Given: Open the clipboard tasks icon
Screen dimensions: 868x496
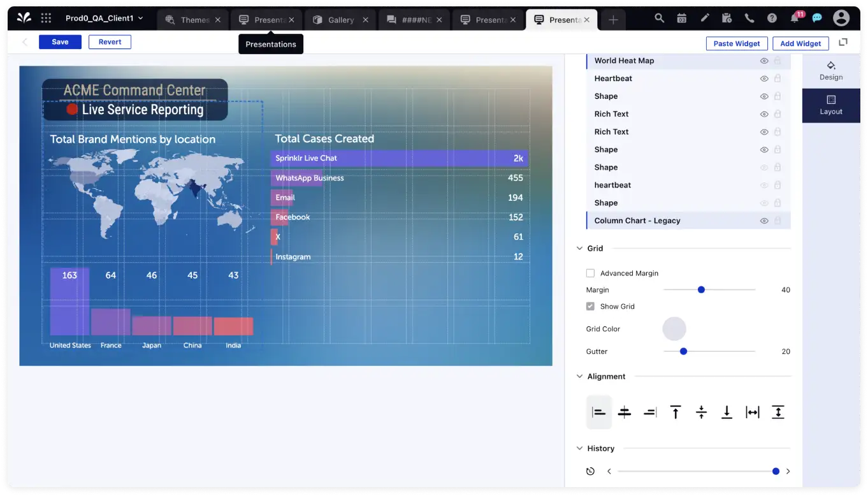Looking at the screenshot, I should pos(727,18).
